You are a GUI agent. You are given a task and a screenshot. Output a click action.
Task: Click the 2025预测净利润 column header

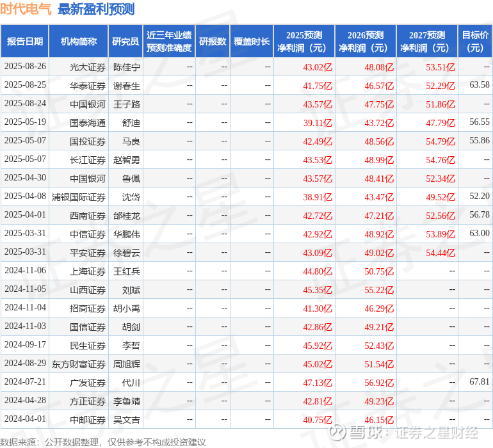pyautogui.click(x=304, y=41)
